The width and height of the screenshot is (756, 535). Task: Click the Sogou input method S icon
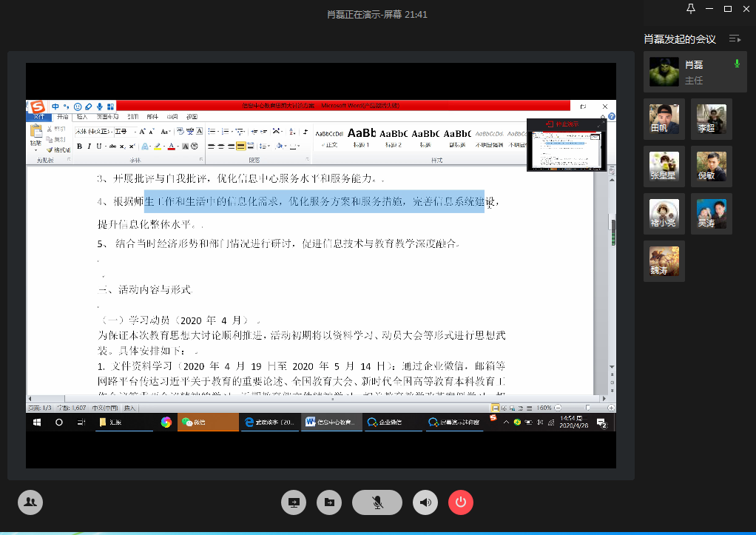[x=37, y=107]
